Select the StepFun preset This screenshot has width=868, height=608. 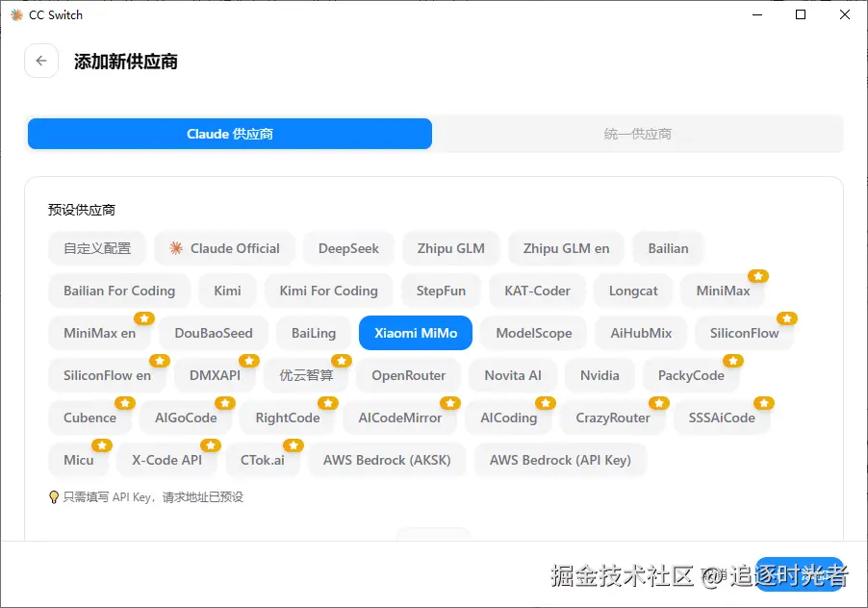click(441, 291)
